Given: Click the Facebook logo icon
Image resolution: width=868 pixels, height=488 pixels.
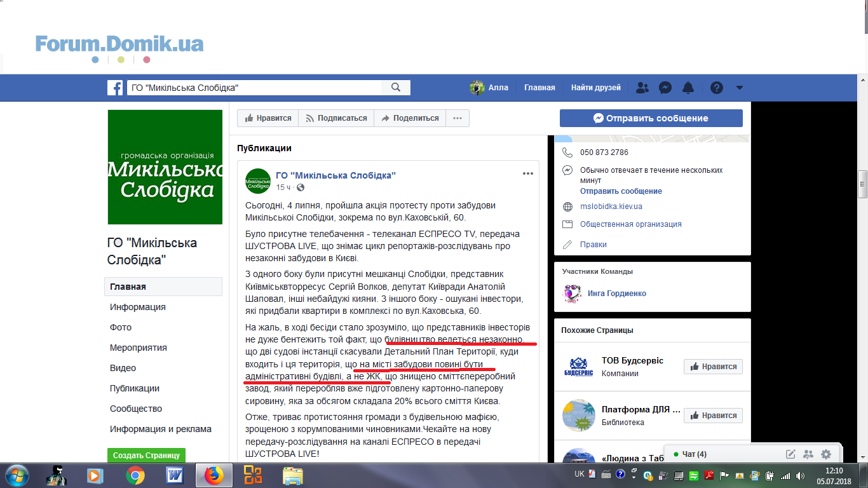Looking at the screenshot, I should coord(115,88).
